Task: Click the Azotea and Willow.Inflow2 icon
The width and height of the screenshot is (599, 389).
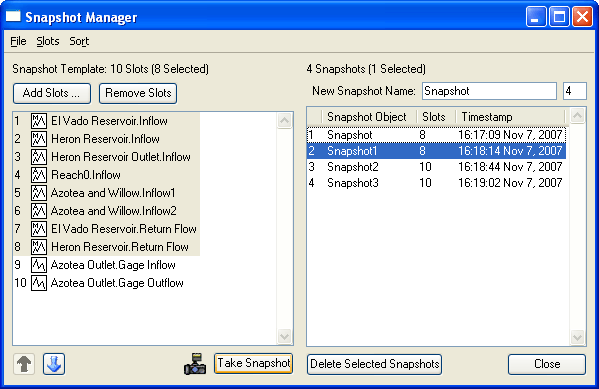Action: tap(39, 211)
